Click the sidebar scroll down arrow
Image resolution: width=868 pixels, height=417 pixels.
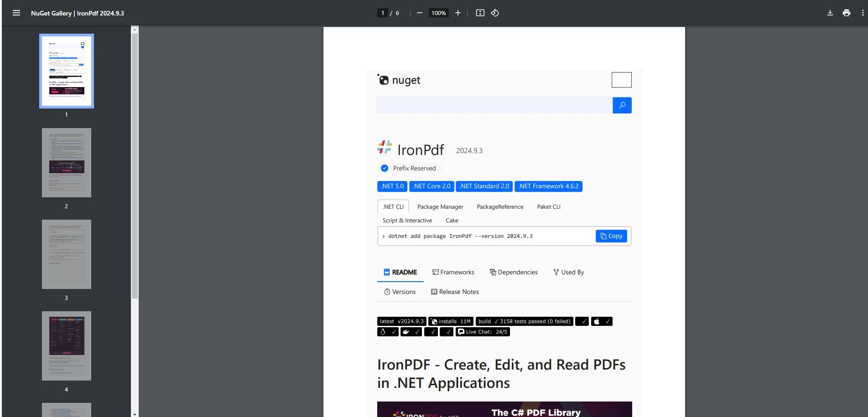[135, 414]
